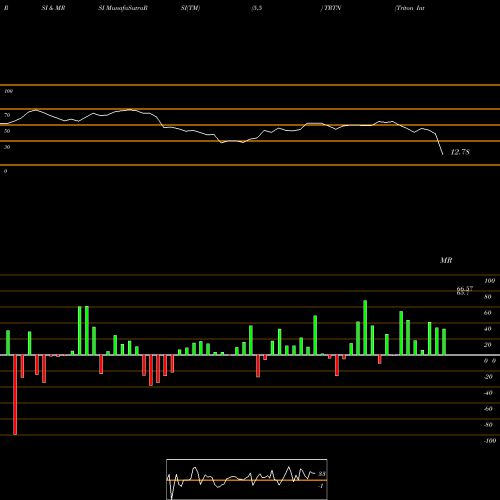Click the 80 label on MR axis
Screen dimensions: 500x500
click(488, 297)
